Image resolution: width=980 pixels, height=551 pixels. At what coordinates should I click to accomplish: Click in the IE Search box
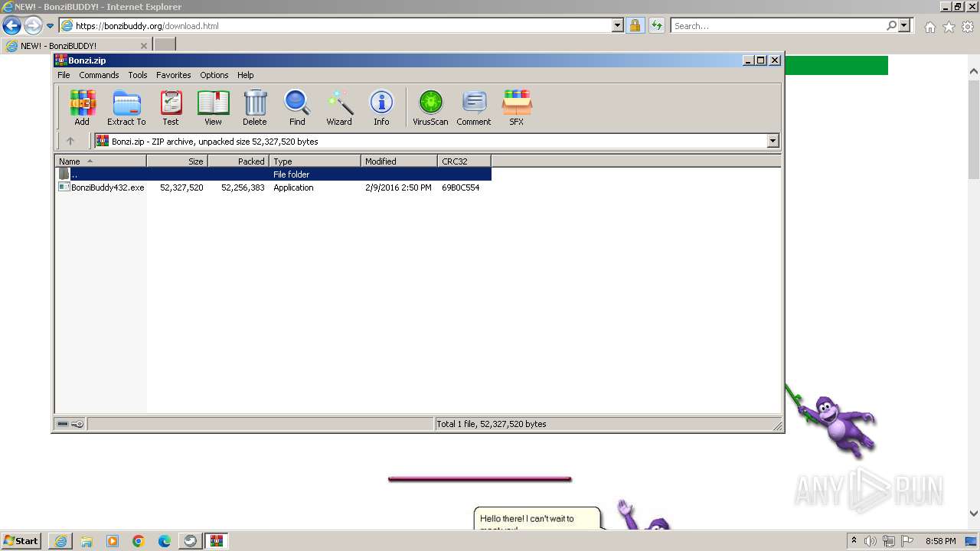click(777, 26)
